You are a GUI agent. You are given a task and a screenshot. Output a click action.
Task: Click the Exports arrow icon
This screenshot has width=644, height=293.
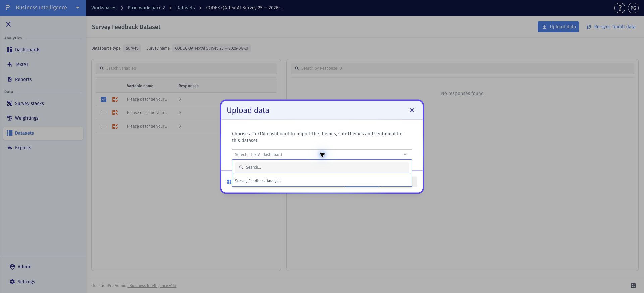point(10,148)
